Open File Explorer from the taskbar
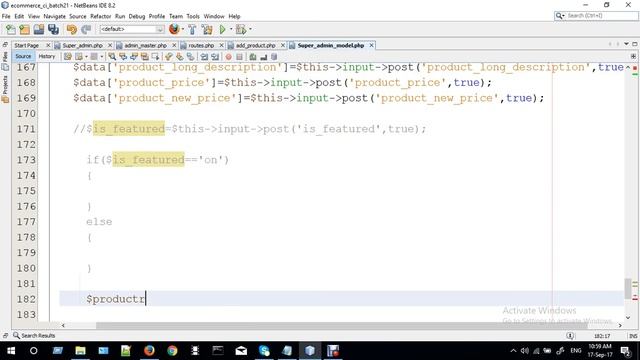 [80, 351]
